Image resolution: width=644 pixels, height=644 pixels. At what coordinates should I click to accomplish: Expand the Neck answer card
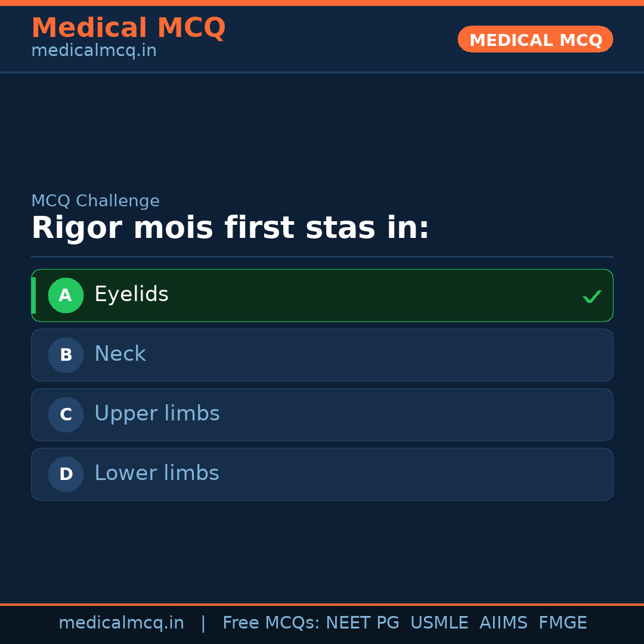click(x=322, y=355)
